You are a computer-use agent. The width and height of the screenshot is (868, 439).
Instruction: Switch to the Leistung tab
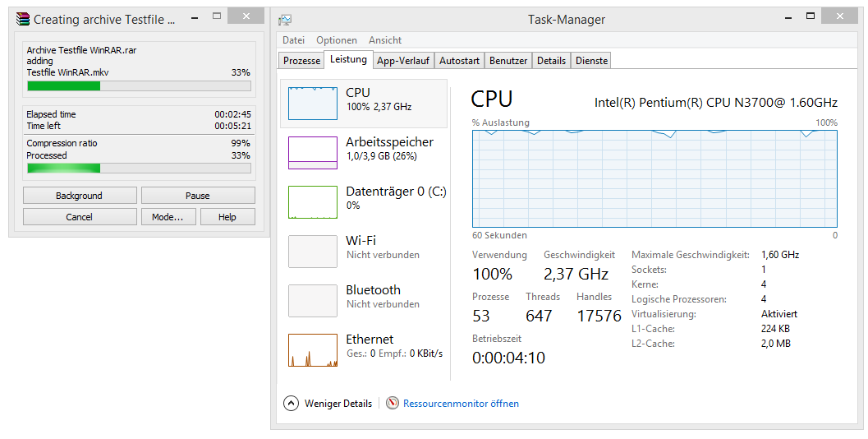click(x=348, y=59)
